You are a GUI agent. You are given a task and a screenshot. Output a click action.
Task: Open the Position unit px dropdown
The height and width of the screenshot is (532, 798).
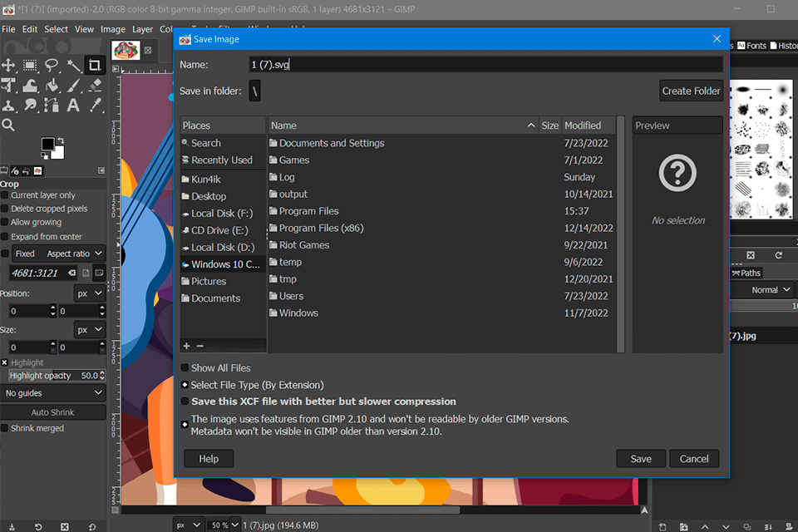click(x=90, y=293)
